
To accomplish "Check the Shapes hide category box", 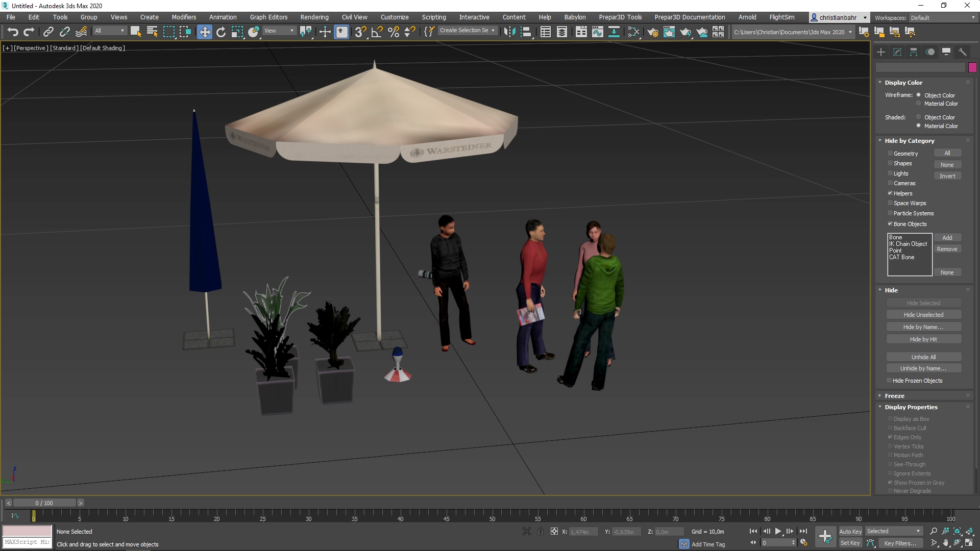I will (890, 163).
